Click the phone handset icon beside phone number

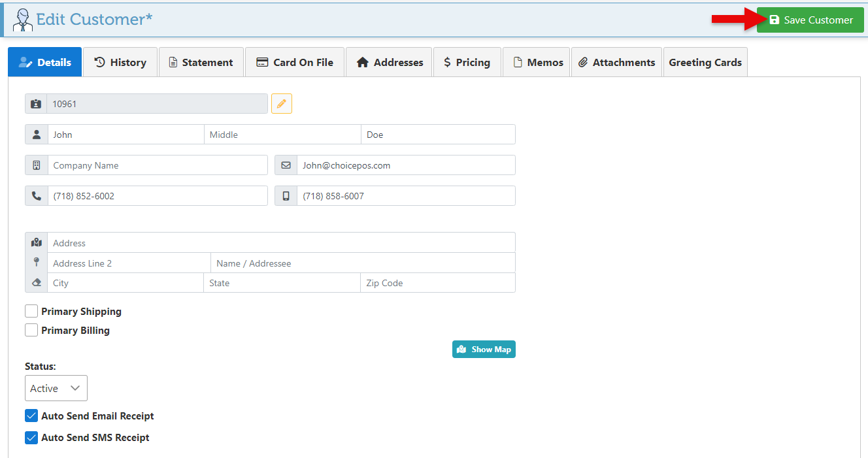37,196
